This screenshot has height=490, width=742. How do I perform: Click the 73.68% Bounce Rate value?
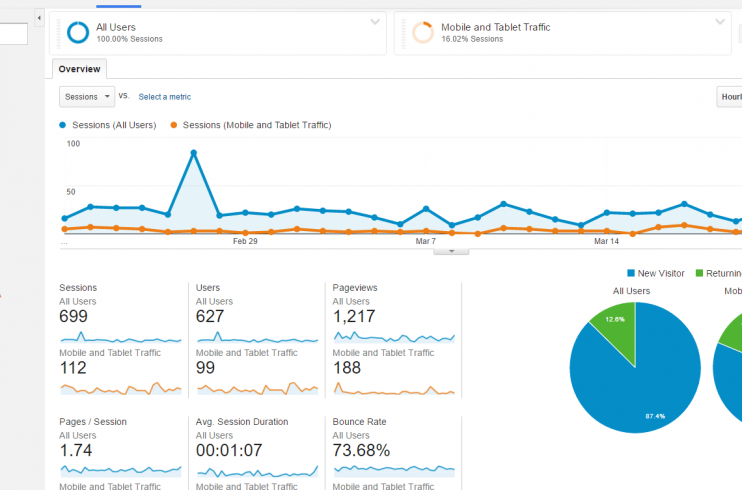(361, 450)
